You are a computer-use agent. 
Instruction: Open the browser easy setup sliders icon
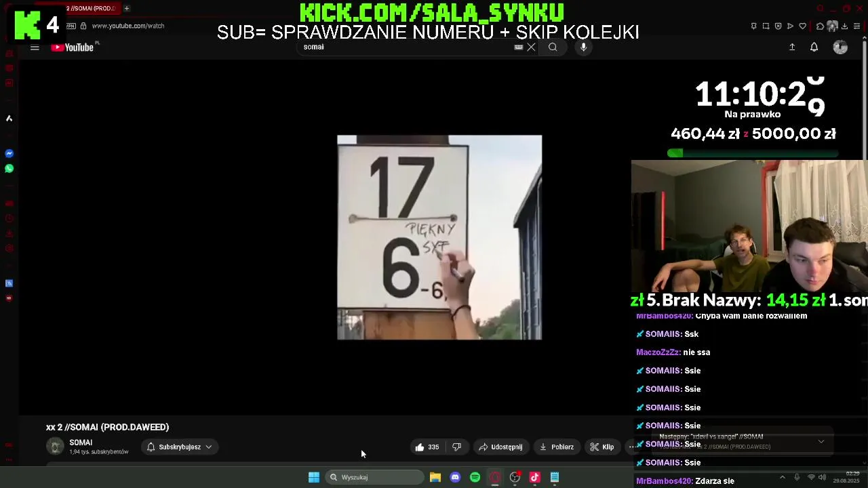856,26
